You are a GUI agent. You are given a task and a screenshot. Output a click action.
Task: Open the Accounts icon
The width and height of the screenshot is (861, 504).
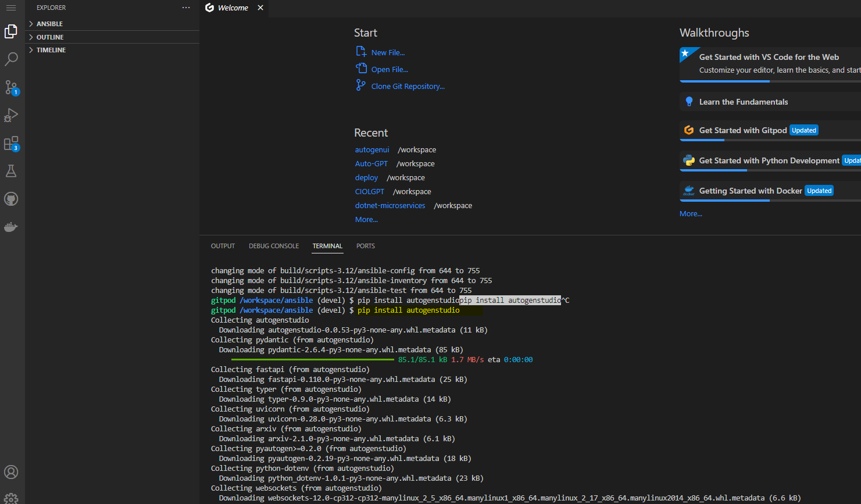tap(11, 472)
